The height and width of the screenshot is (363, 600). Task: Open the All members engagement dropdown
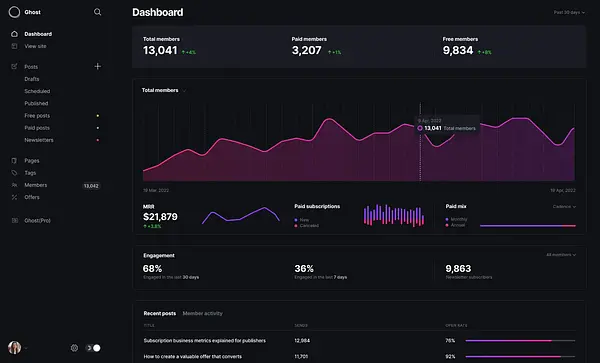coord(561,255)
